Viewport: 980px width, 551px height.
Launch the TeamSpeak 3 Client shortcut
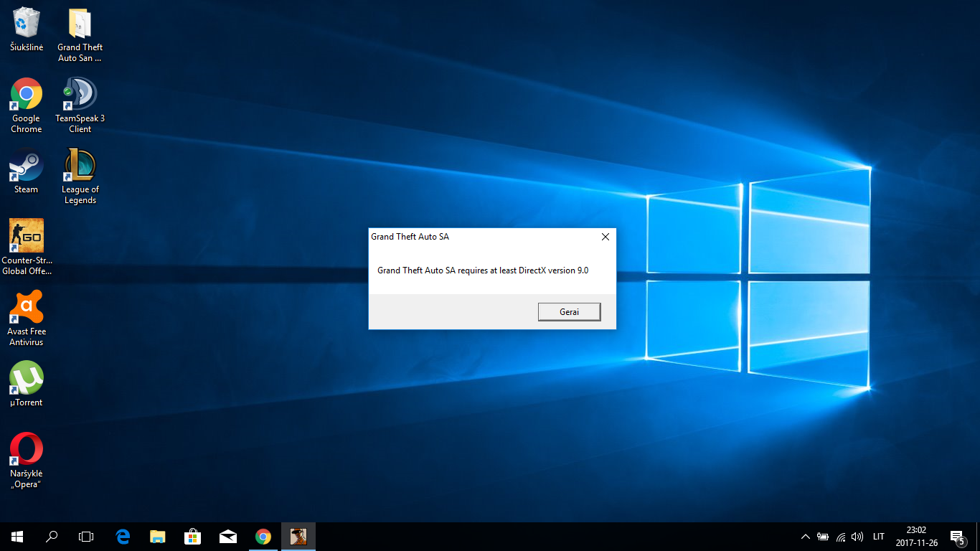(80, 105)
